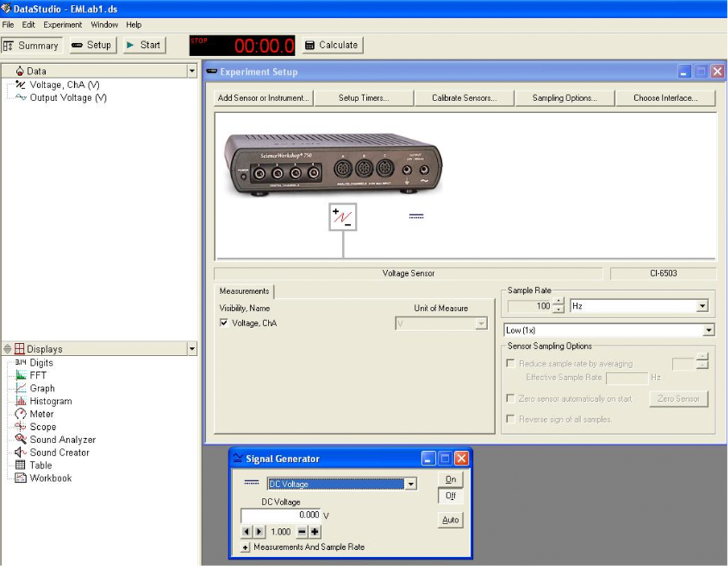Select the Measurements tab
This screenshot has height=568, width=728.
(244, 292)
